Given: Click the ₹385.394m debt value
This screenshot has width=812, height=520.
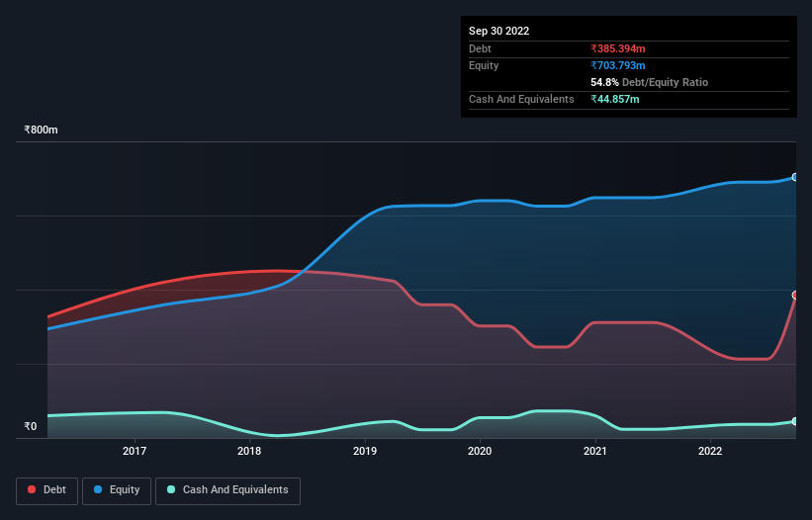Looking at the screenshot, I should click(x=618, y=48).
